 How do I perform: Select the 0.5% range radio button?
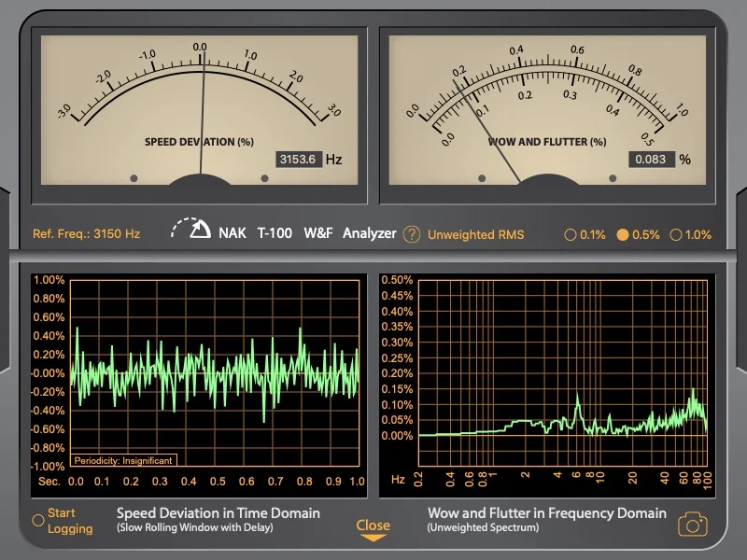coord(623,235)
